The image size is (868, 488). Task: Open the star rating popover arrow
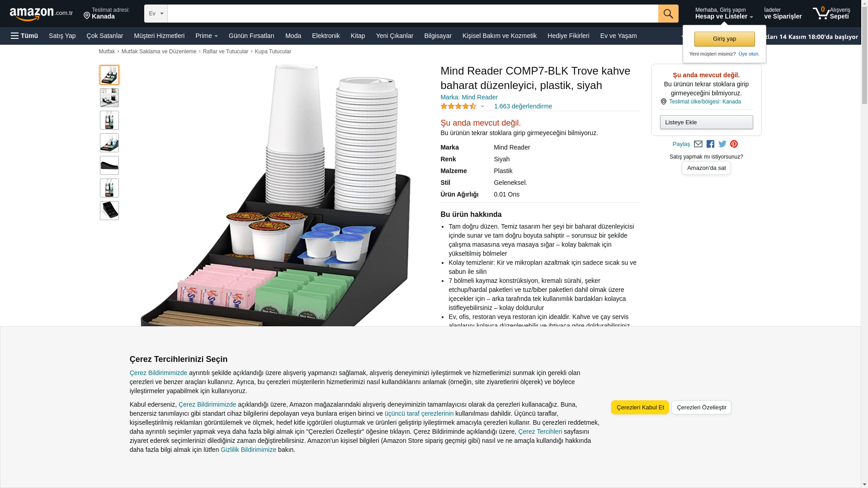482,107
